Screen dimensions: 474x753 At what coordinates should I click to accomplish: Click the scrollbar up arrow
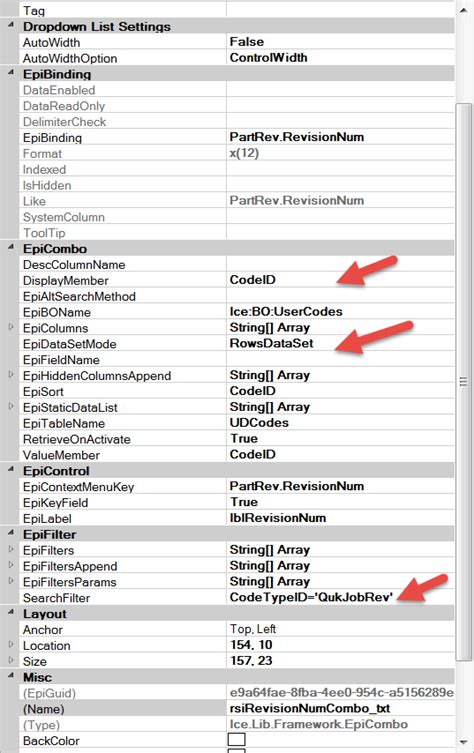click(x=463, y=10)
